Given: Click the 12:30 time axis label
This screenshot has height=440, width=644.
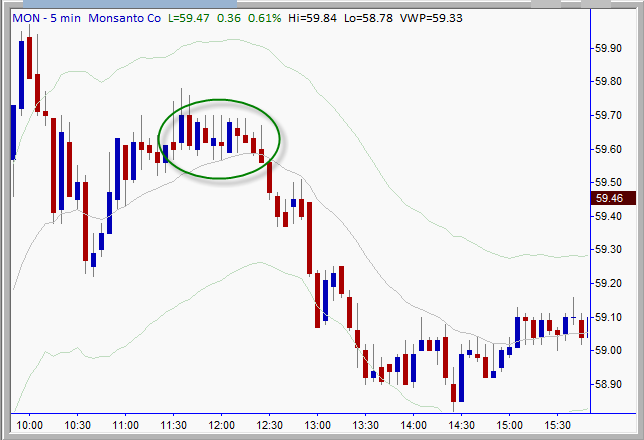Looking at the screenshot, I should pyautogui.click(x=269, y=425).
